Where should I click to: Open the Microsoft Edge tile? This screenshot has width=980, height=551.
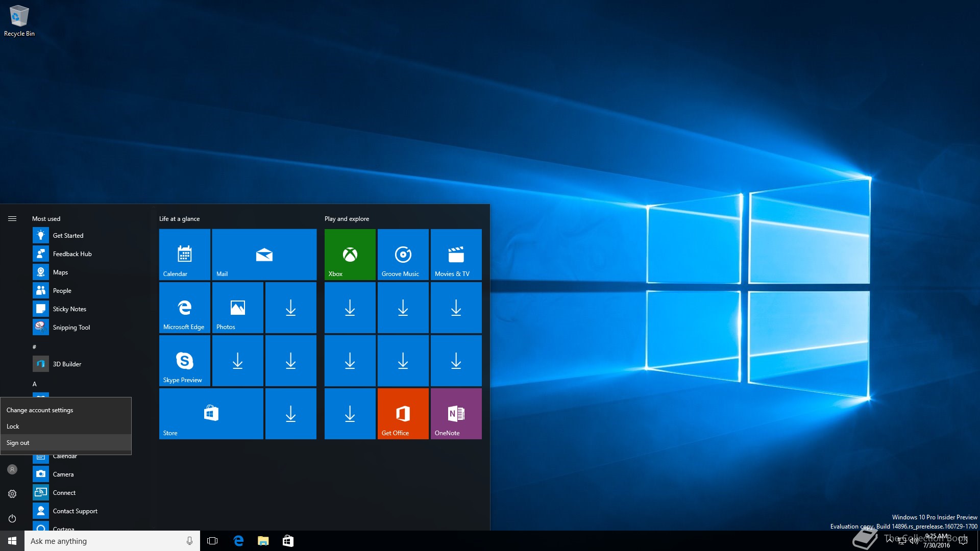[x=184, y=307]
